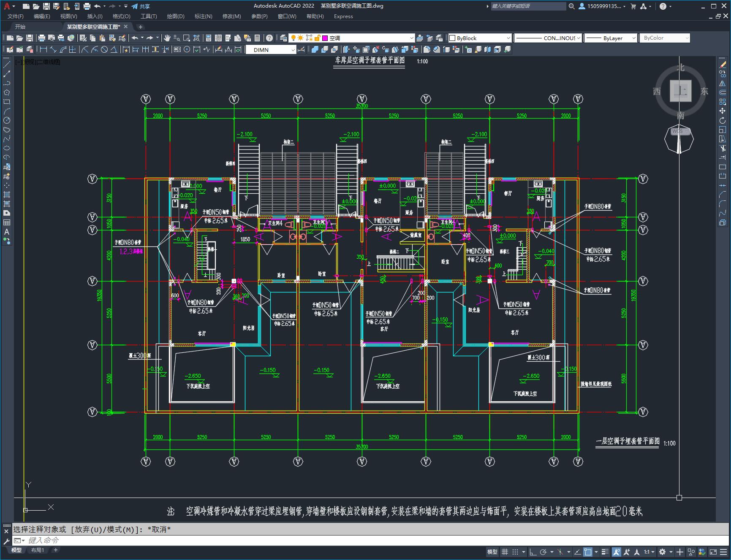Click the Plot (print) icon in the standard toolbar
Viewport: 731px width, 560px height.
[41, 38]
